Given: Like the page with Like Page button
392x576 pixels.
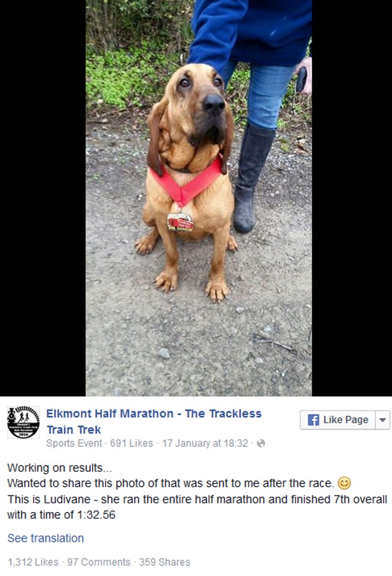Looking at the screenshot, I should click(x=338, y=420).
